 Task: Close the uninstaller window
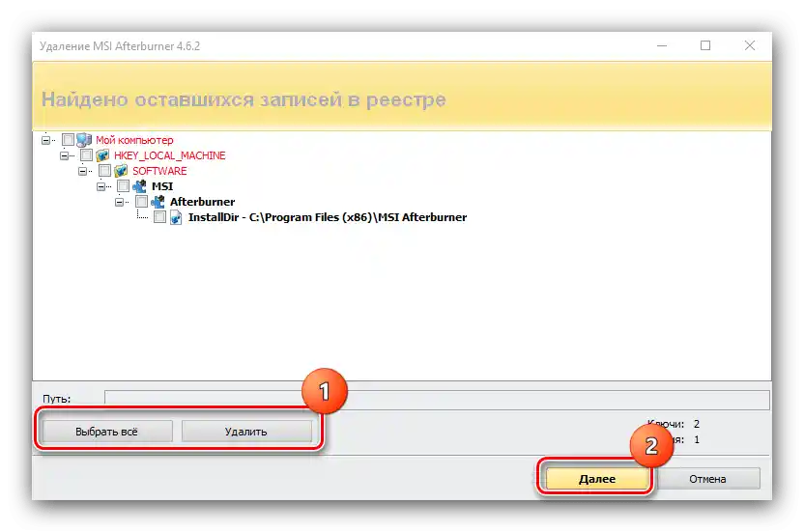750,45
